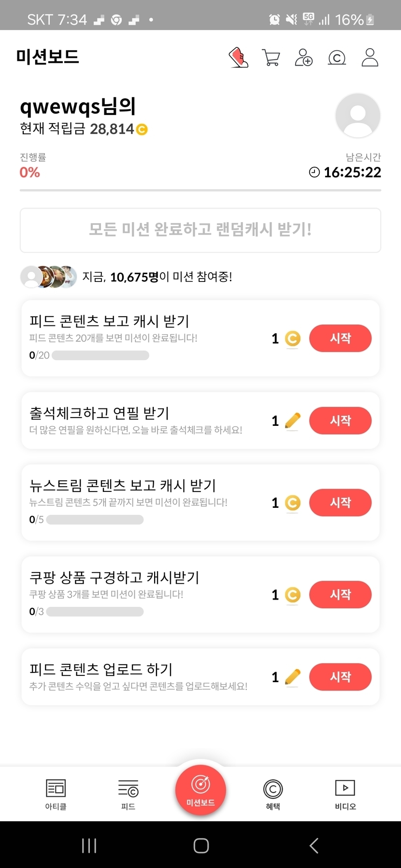
Task: Open the user account icon in header
Action: (370, 57)
